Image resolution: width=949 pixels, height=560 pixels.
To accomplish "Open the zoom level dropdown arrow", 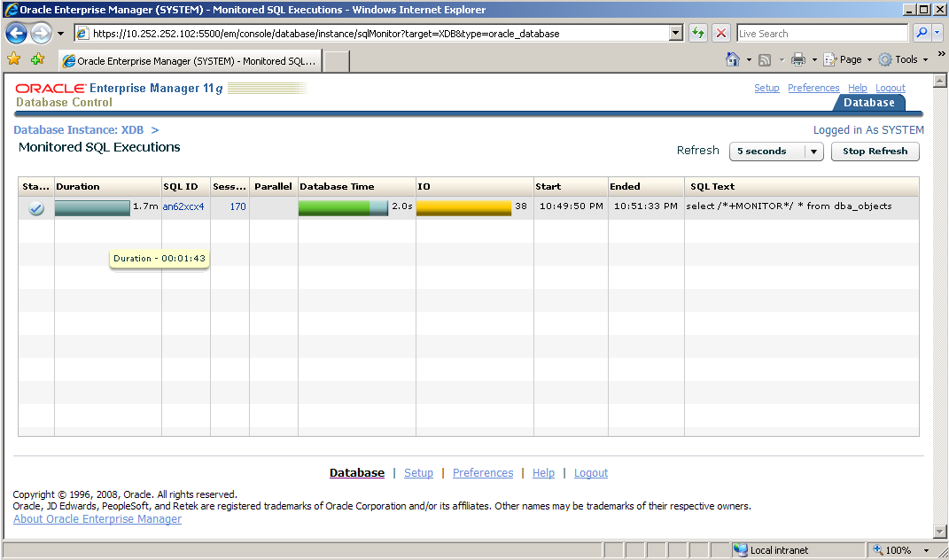I will [x=926, y=550].
